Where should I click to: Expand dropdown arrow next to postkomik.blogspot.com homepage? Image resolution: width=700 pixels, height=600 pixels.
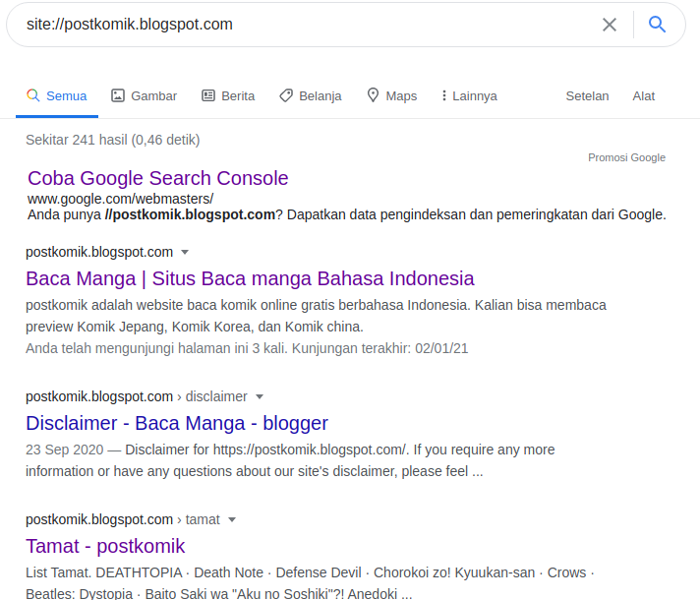(x=185, y=253)
